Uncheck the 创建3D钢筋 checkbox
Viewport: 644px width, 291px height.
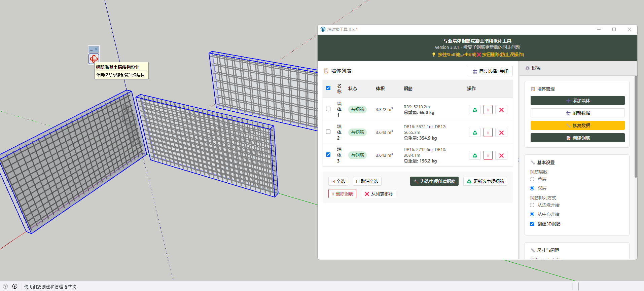(x=532, y=224)
